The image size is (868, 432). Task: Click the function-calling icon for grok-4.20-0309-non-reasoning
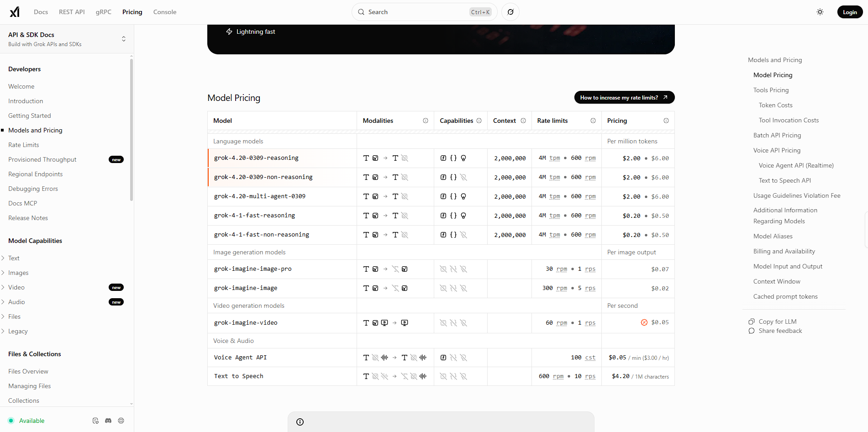pyautogui.click(x=443, y=177)
